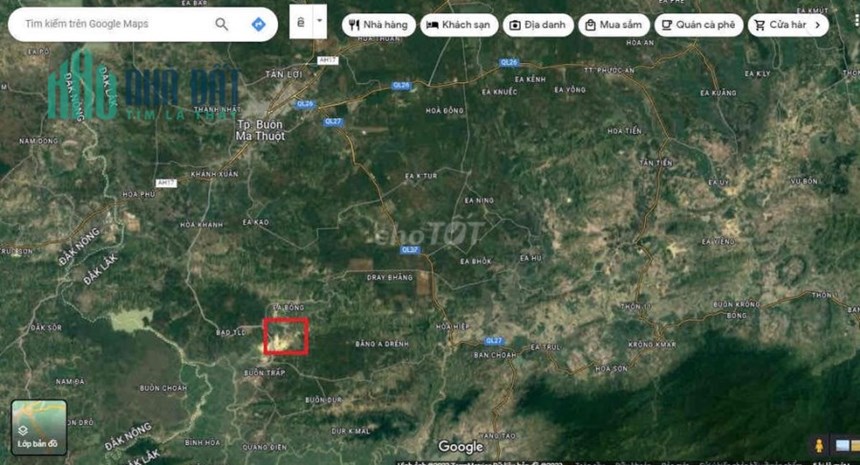
Task: Click the QL27 road badge near Hòa Hiệp
Action: pyautogui.click(x=494, y=341)
